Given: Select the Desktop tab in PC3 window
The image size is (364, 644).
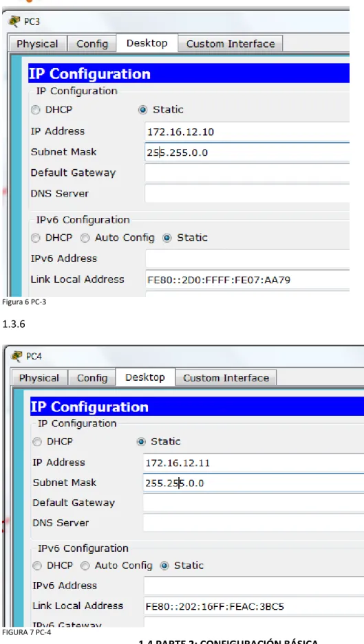Looking at the screenshot, I should (147, 43).
